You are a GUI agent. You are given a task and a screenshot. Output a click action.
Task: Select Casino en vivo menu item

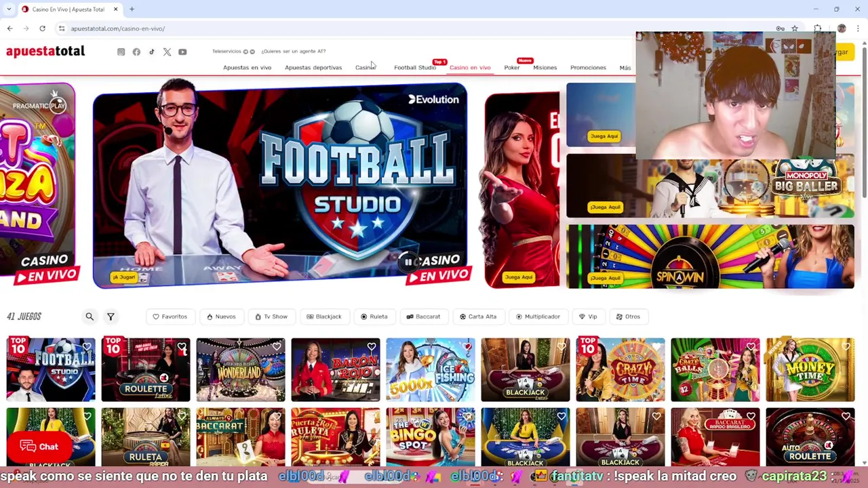click(x=470, y=68)
